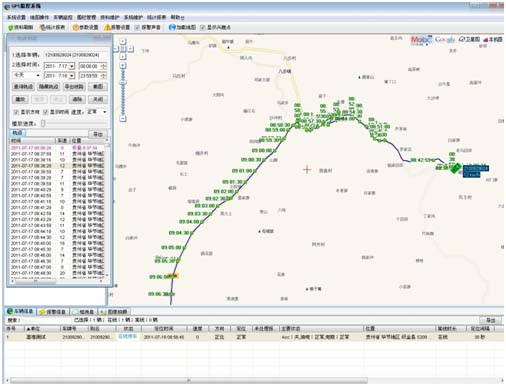Open alarm settings warning triangle icon
Image resolution: width=506 pixels, height=386 pixels.
pos(107,27)
